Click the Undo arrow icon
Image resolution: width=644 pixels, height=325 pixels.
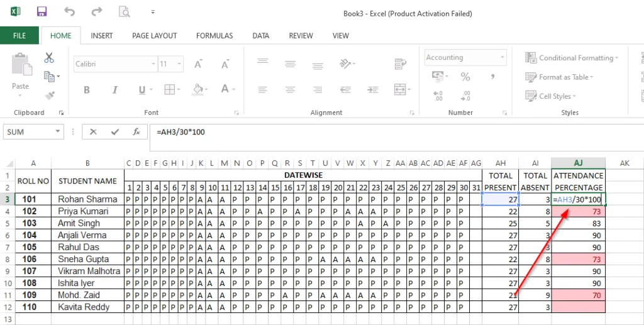[x=69, y=11]
